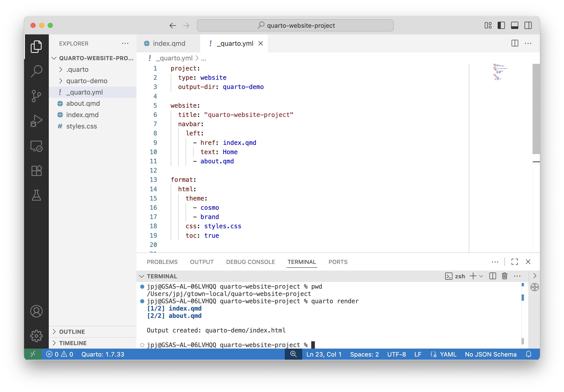The width and height of the screenshot is (564, 392).
Task: Open the Testing flask view
Action: tap(36, 195)
